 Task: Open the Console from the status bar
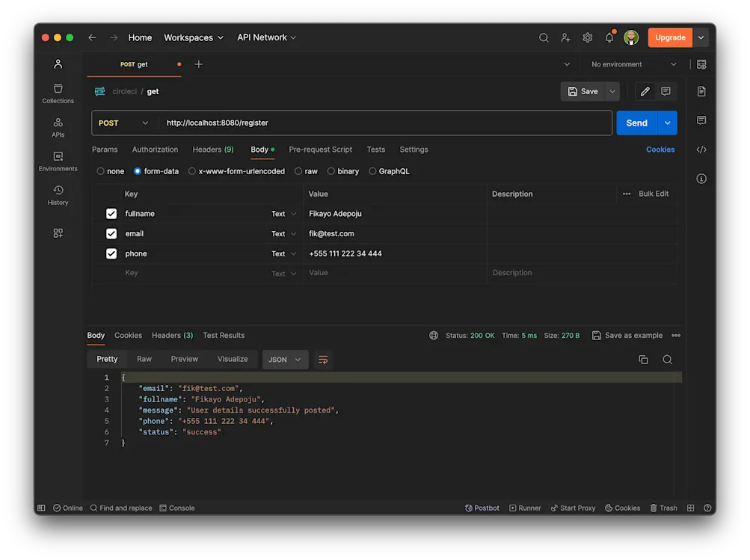click(x=177, y=508)
